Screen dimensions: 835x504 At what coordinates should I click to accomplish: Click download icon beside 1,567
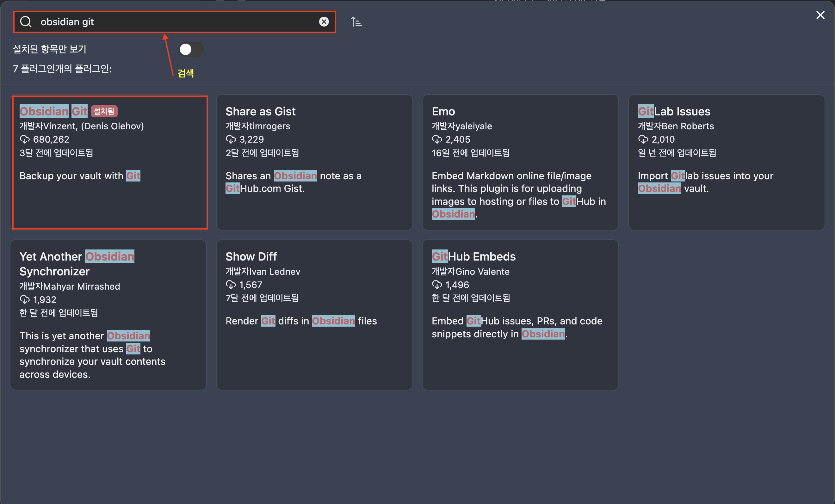point(231,285)
